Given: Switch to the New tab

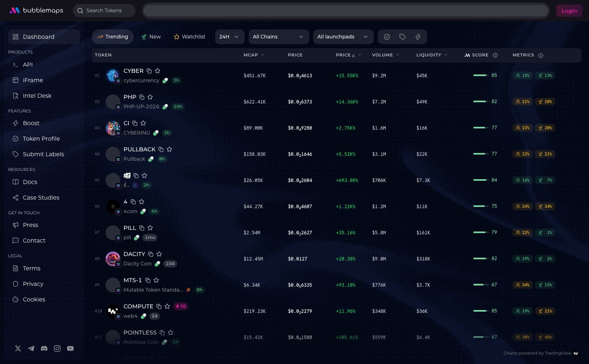Looking at the screenshot, I should 151,37.
